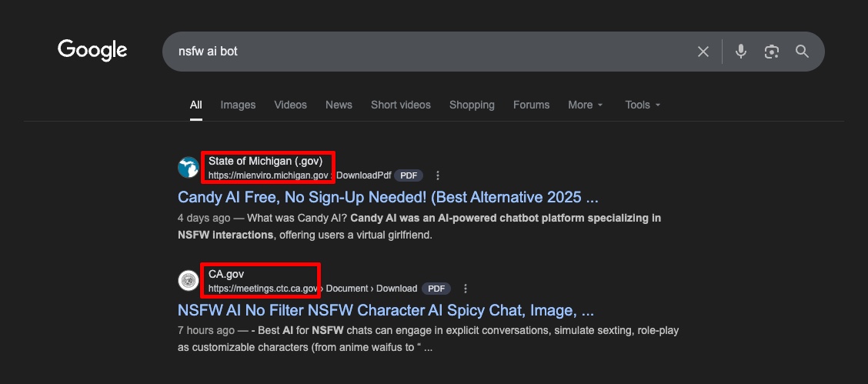This screenshot has width=868, height=384.
Task: Click the CA.gov seal favicon
Action: 189,281
